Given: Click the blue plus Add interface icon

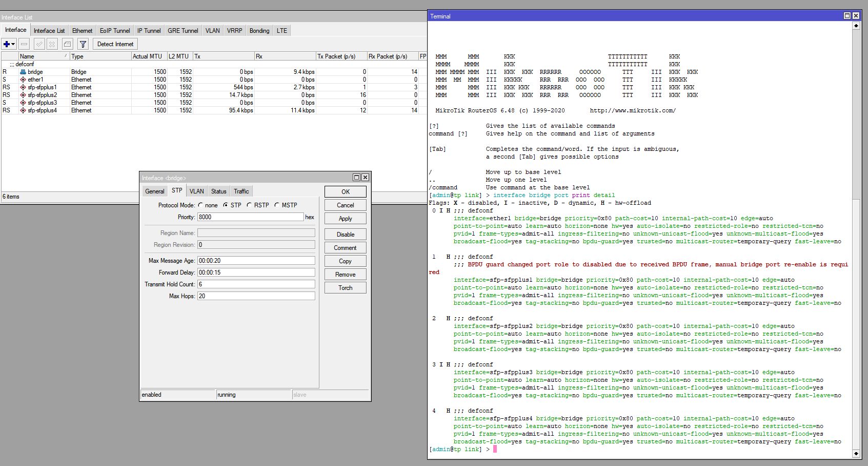Looking at the screenshot, I should tap(7, 44).
